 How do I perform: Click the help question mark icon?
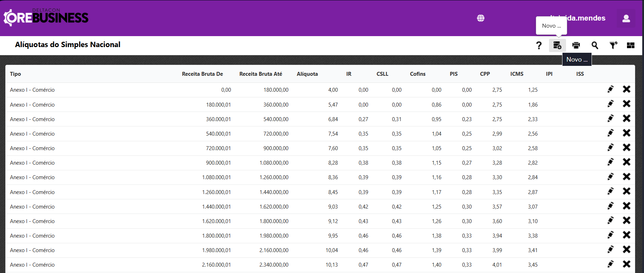[539, 45]
